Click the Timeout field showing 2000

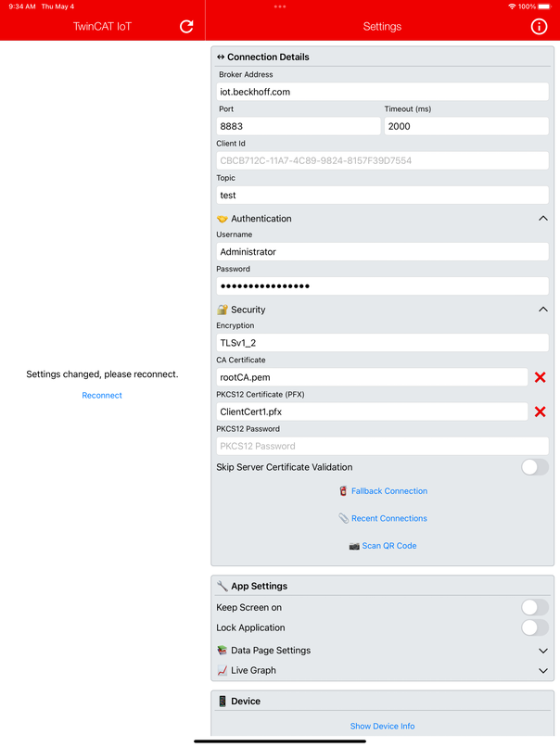pos(466,126)
